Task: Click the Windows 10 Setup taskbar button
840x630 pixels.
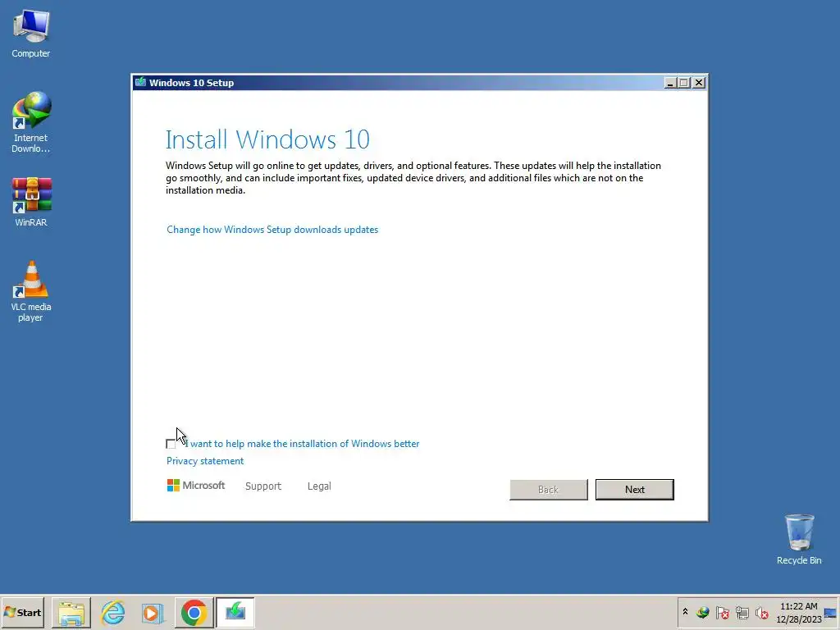Action: (x=235, y=612)
